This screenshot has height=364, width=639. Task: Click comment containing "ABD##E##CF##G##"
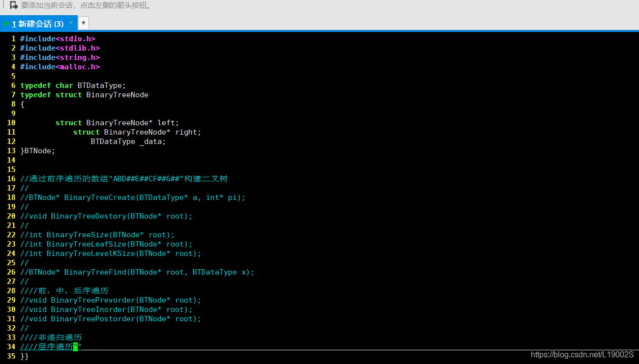124,179
